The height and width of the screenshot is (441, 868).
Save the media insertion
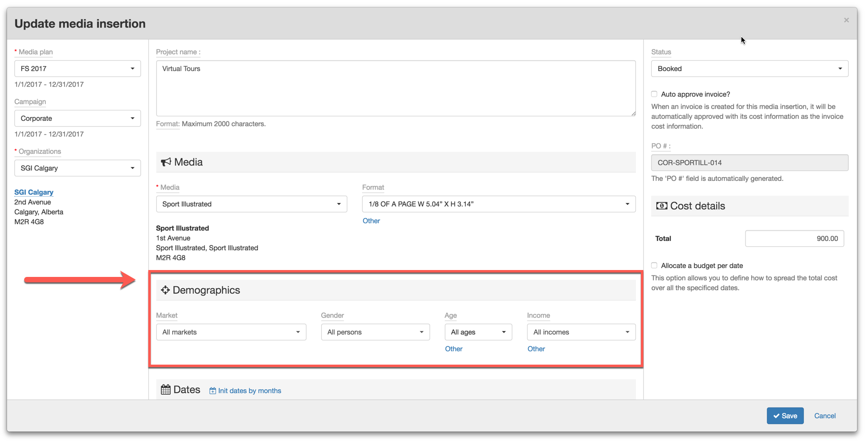click(x=785, y=416)
